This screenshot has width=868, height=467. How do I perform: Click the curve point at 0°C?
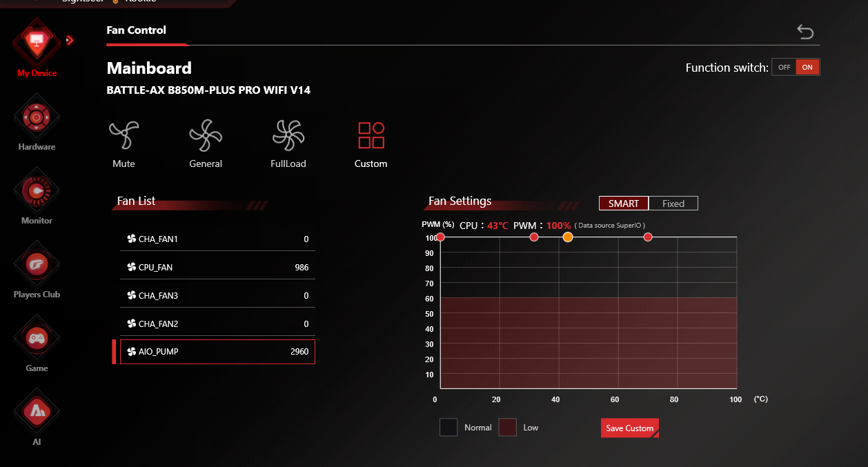(440, 237)
